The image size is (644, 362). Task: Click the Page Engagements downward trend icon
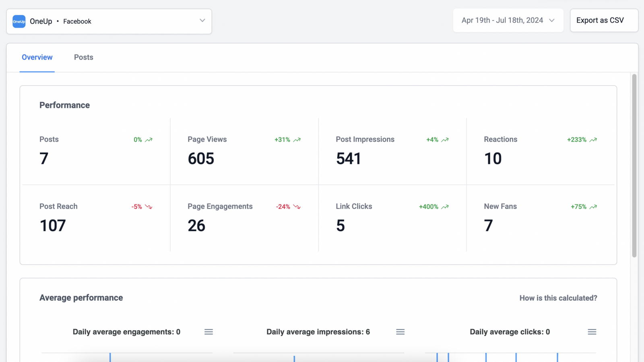pos(297,207)
